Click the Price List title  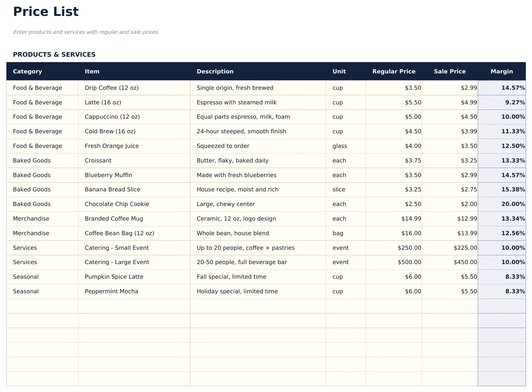pyautogui.click(x=46, y=11)
